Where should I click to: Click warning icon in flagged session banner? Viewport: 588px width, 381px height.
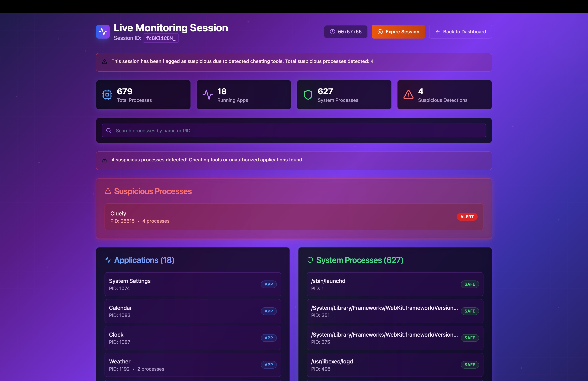tap(105, 62)
